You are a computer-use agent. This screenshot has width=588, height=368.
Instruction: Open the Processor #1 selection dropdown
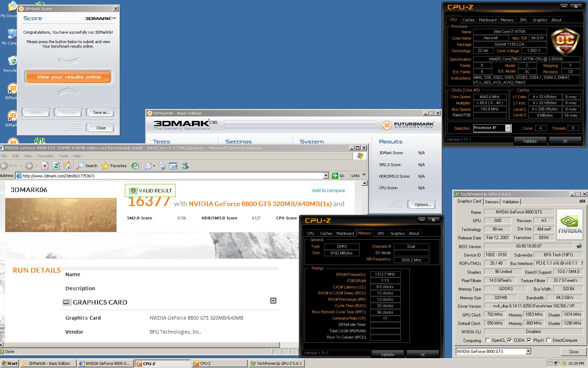click(x=508, y=128)
